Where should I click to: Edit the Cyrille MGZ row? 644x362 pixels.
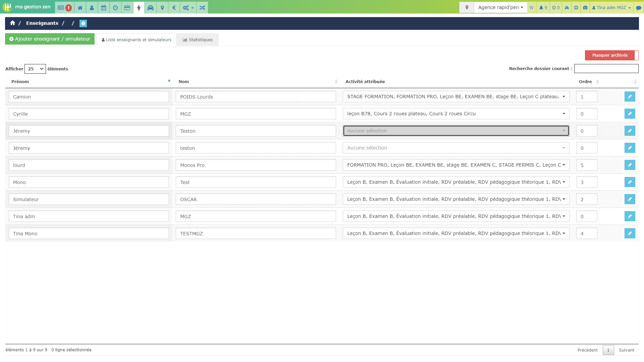(630, 114)
